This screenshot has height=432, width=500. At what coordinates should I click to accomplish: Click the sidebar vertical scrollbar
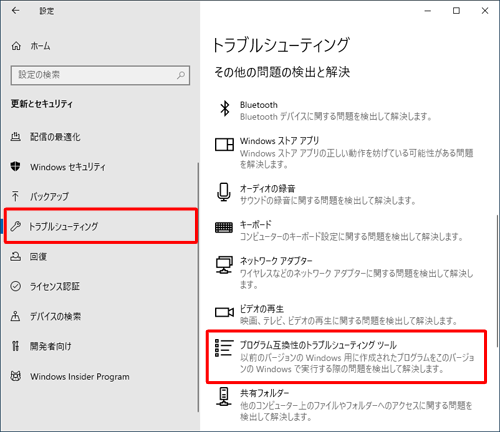[198, 287]
